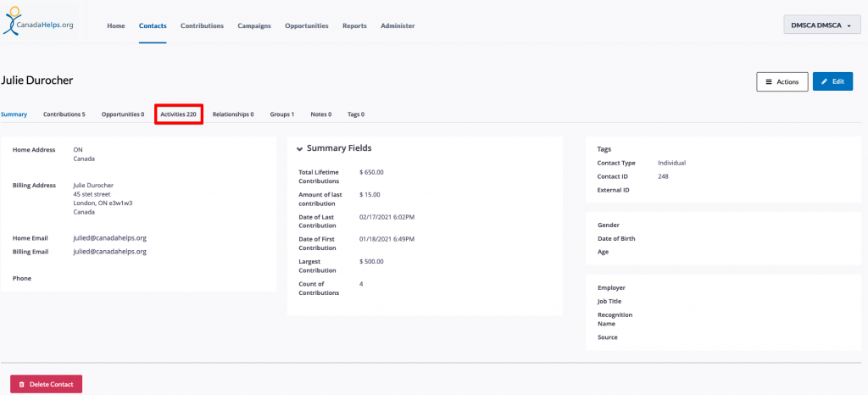Viewport: 868px width, 395px height.
Task: Click the Home Address label
Action: [x=34, y=150]
